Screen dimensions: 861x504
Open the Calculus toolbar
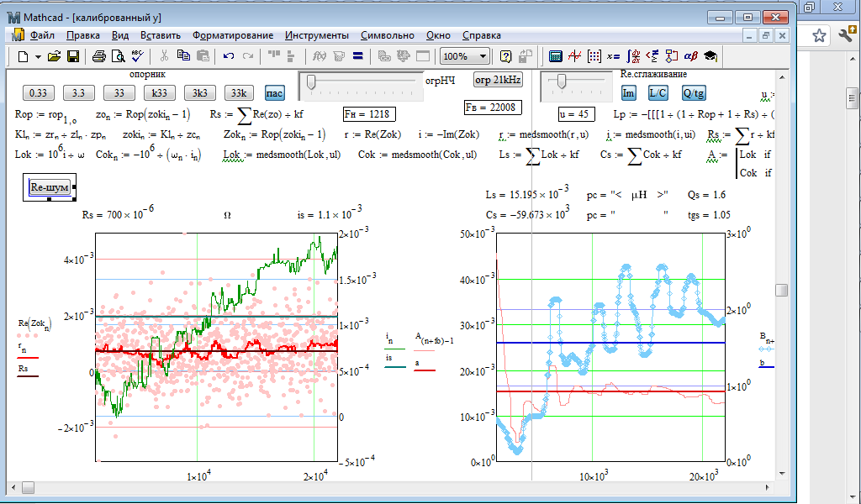coord(634,56)
